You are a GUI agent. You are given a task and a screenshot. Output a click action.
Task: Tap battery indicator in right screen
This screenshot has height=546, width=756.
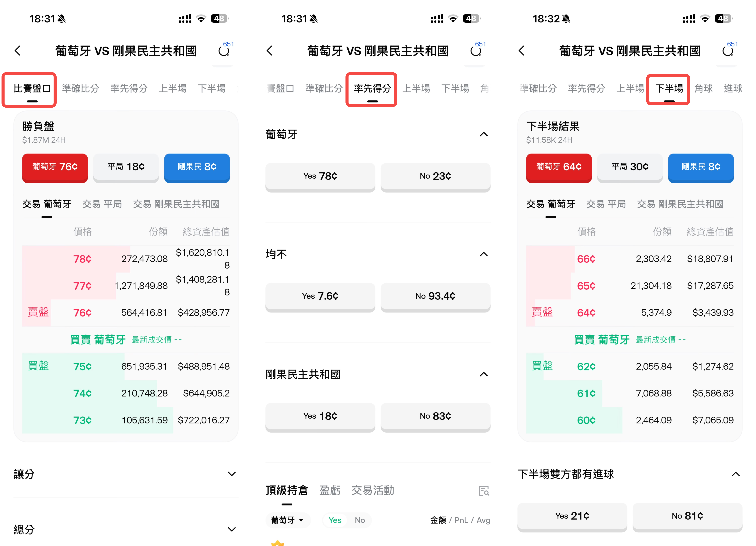click(x=723, y=19)
